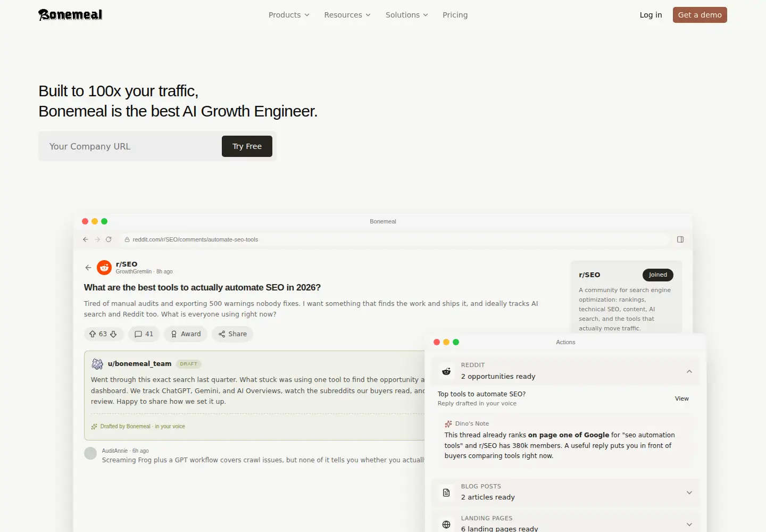
Task: Click the r/SEO sidebar community title
Action: (589, 275)
